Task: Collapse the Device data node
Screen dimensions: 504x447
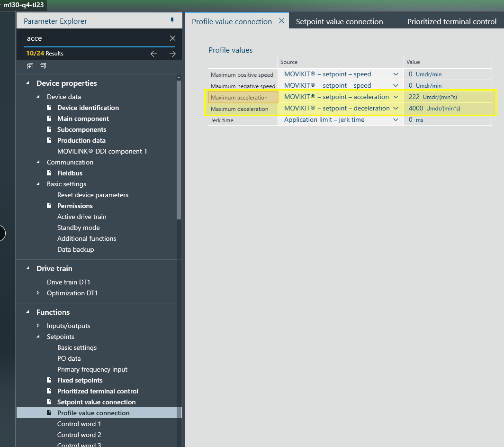Action: coord(38,97)
